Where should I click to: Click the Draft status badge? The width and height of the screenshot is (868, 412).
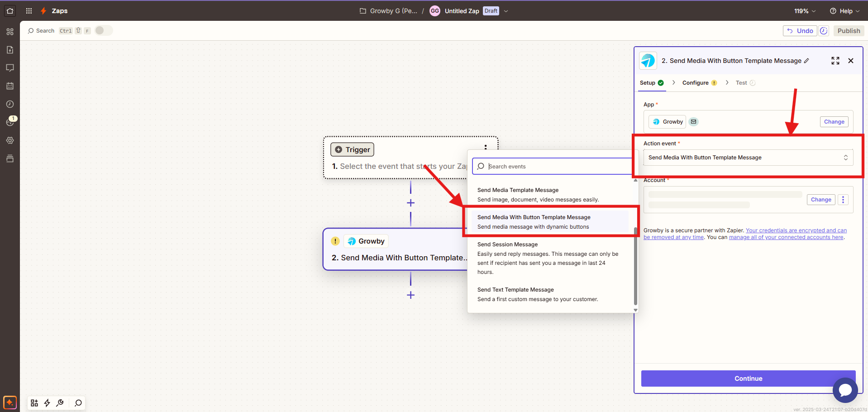[x=491, y=11]
